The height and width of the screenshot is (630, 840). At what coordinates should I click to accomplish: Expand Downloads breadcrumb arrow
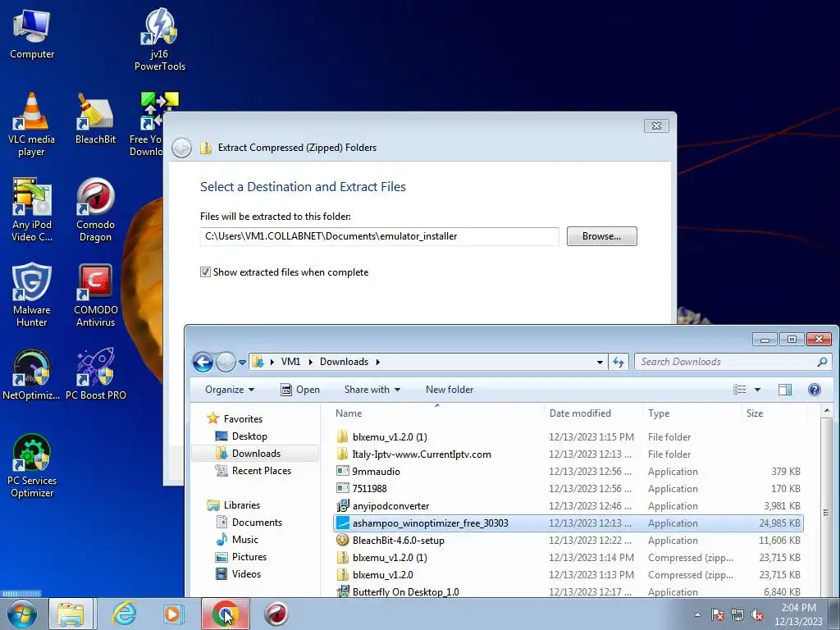point(377,362)
